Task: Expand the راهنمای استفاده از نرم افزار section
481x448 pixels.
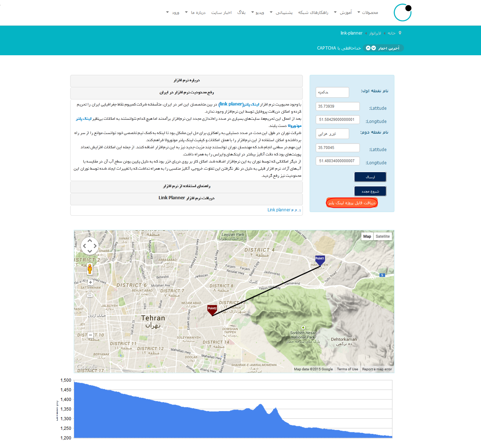Action: click(186, 186)
